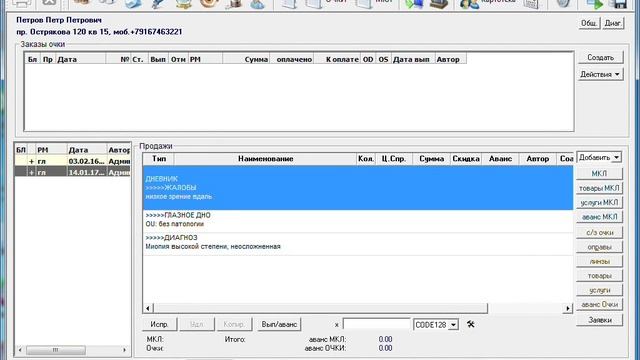The image size is (640, 360).
Task: Click the оправы frames button
Action: (x=599, y=247)
